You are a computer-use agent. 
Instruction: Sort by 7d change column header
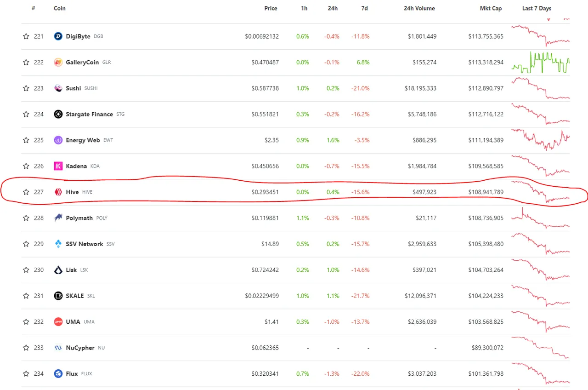click(x=364, y=8)
